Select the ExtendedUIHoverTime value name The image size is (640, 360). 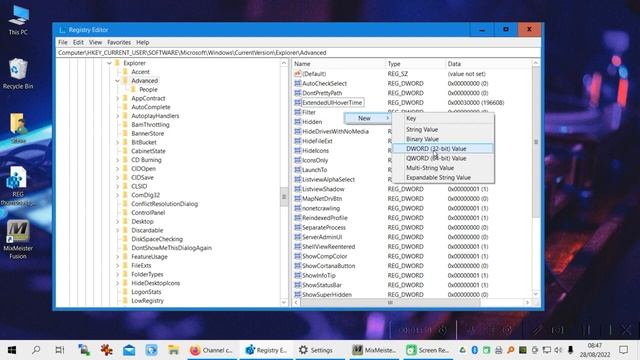point(332,102)
